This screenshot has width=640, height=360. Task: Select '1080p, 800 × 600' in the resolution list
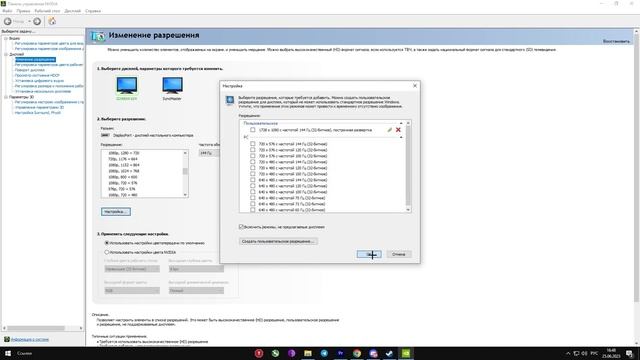point(123,177)
